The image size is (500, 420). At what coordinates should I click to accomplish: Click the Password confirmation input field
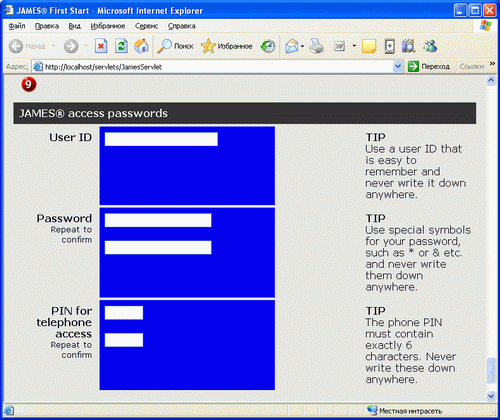pos(158,247)
